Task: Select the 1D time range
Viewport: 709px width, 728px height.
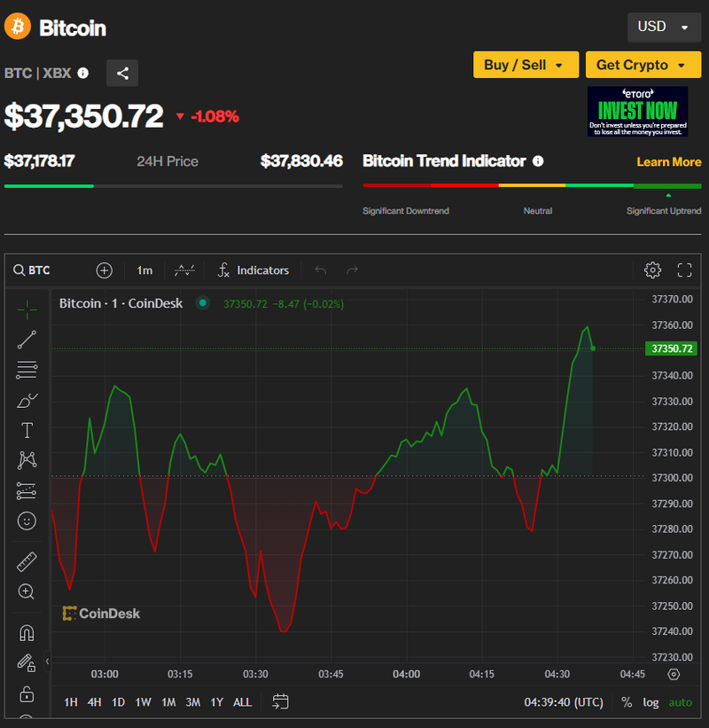Action: tap(118, 702)
